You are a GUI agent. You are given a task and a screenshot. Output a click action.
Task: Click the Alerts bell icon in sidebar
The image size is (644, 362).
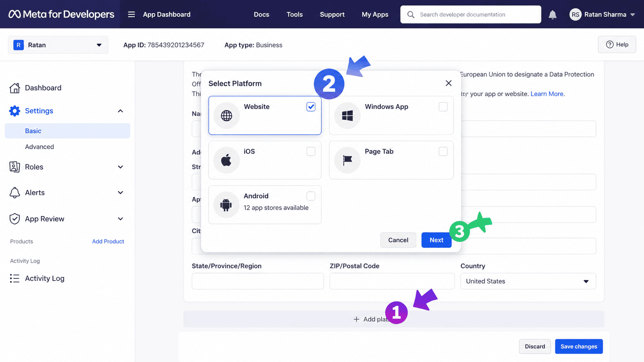tap(15, 193)
